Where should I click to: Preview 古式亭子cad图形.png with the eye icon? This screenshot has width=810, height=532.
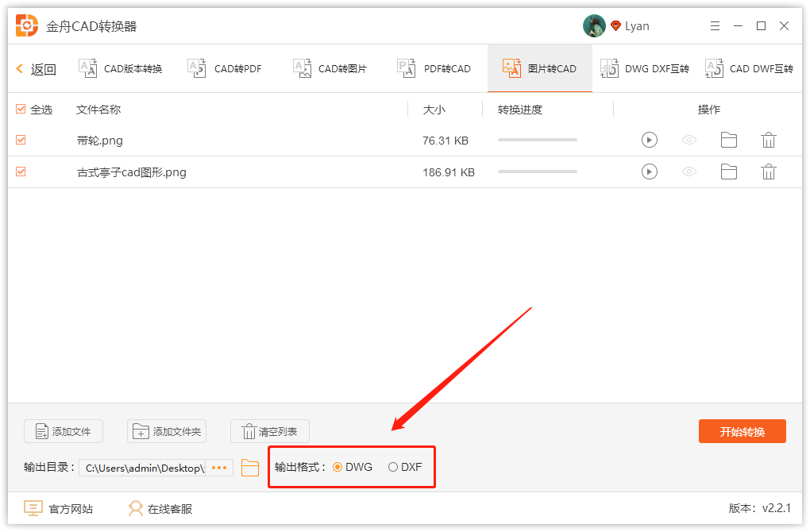(x=688, y=172)
